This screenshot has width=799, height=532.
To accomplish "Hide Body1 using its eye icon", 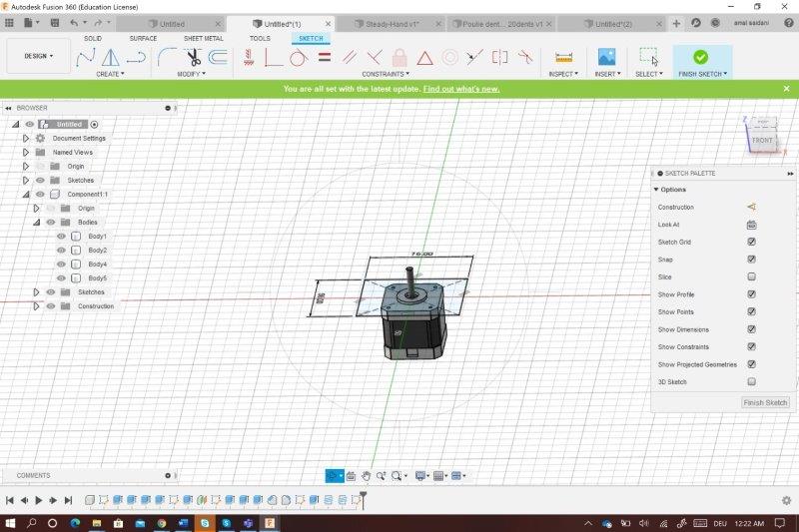I will (61, 237).
